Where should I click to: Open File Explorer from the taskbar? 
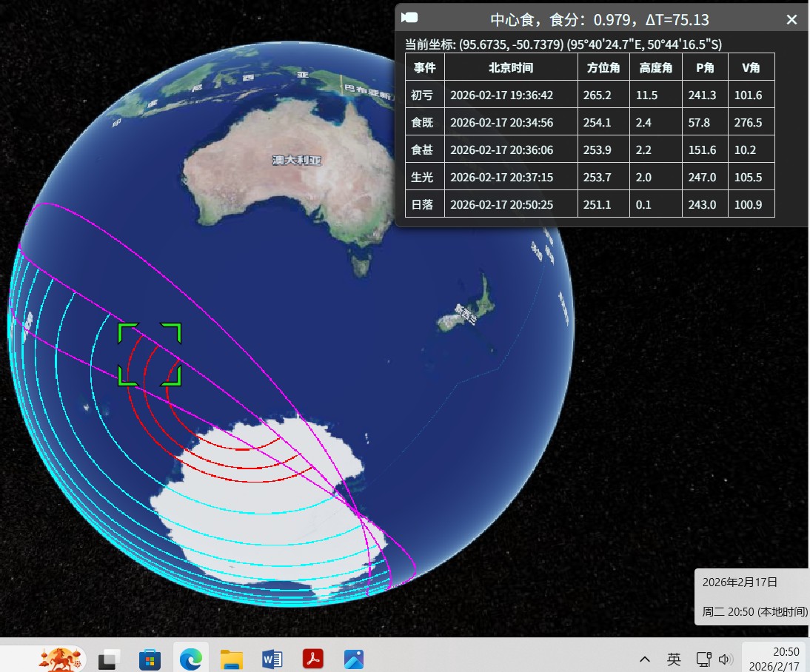(232, 658)
